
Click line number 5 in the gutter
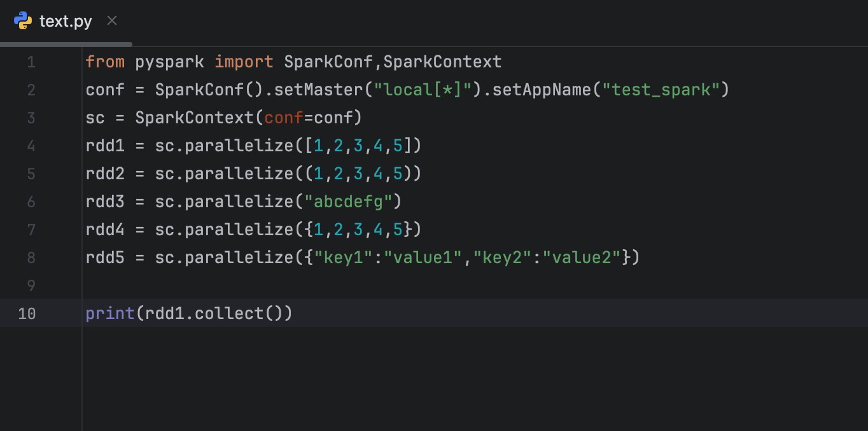(31, 174)
